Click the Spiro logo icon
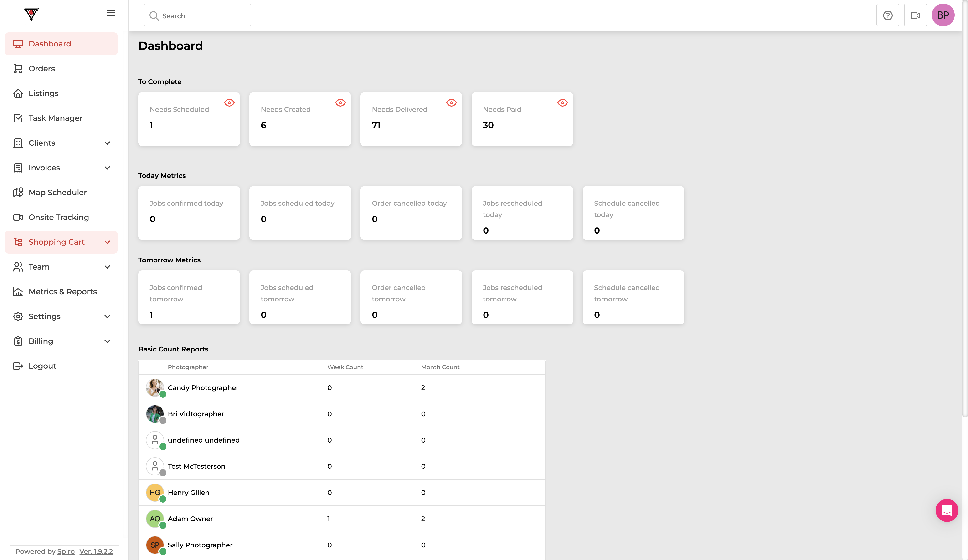968x560 pixels. (x=31, y=14)
